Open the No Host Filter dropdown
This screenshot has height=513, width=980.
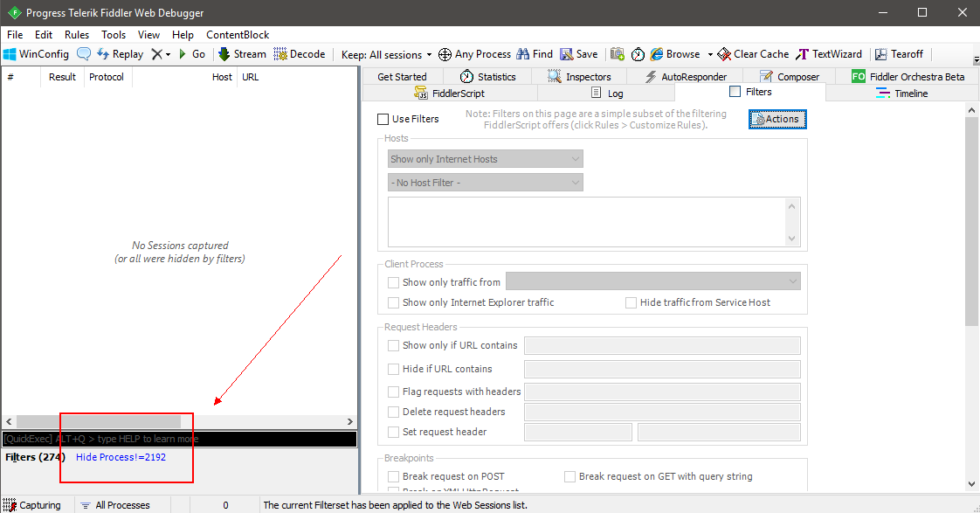click(x=485, y=183)
